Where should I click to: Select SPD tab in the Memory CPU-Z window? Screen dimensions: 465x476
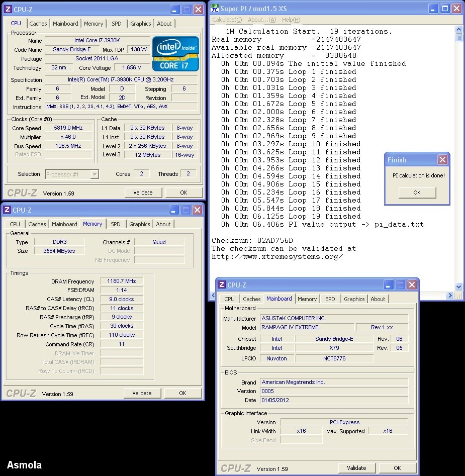pyautogui.click(x=115, y=224)
